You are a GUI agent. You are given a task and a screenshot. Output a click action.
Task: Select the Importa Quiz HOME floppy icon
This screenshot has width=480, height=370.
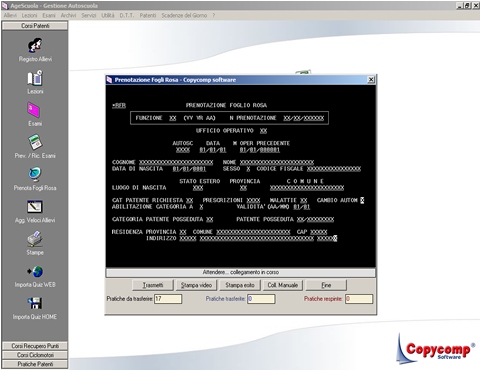(35, 304)
